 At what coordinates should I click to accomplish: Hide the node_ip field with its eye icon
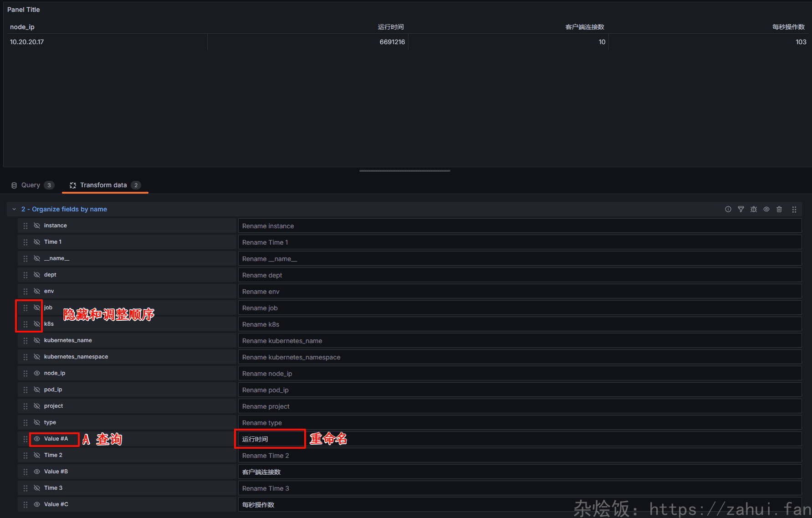(x=37, y=373)
